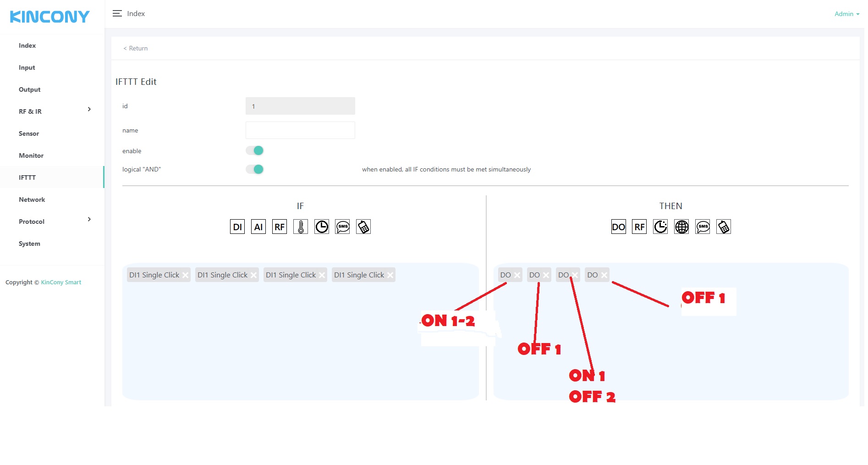Expand the RF & IR submenu
The height and width of the screenshot is (465, 868).
point(89,110)
